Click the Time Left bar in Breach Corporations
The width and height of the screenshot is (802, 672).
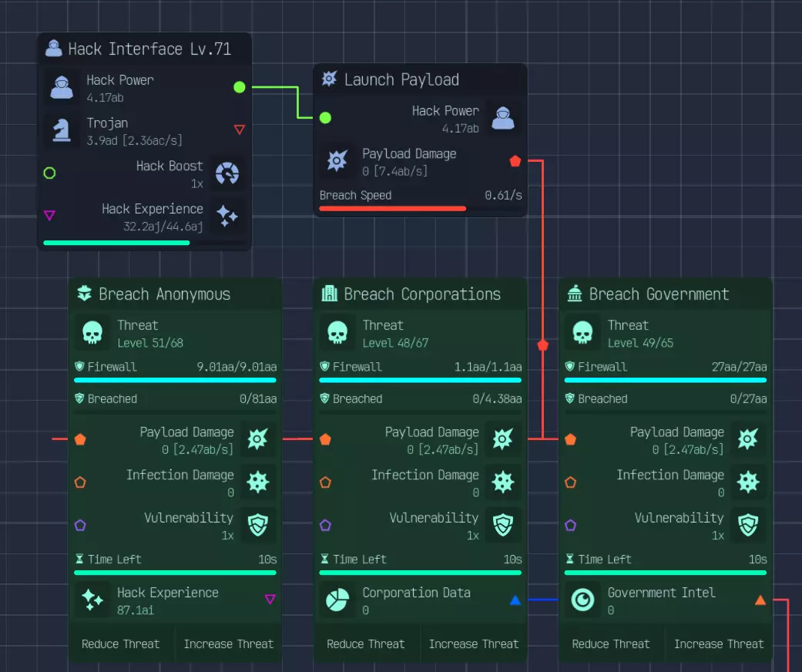point(421,573)
